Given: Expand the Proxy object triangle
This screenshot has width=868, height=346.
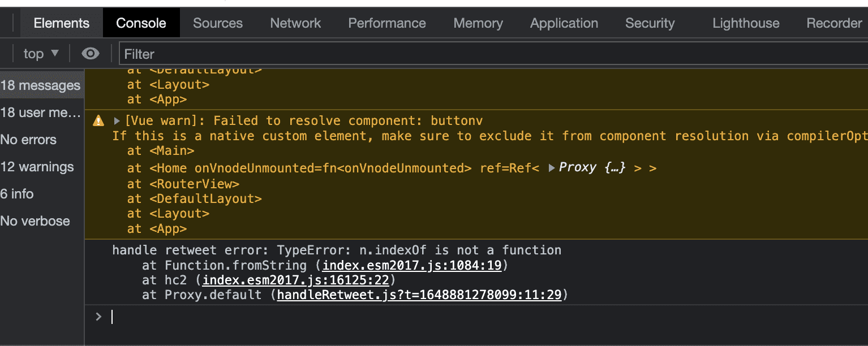Looking at the screenshot, I should tap(552, 168).
